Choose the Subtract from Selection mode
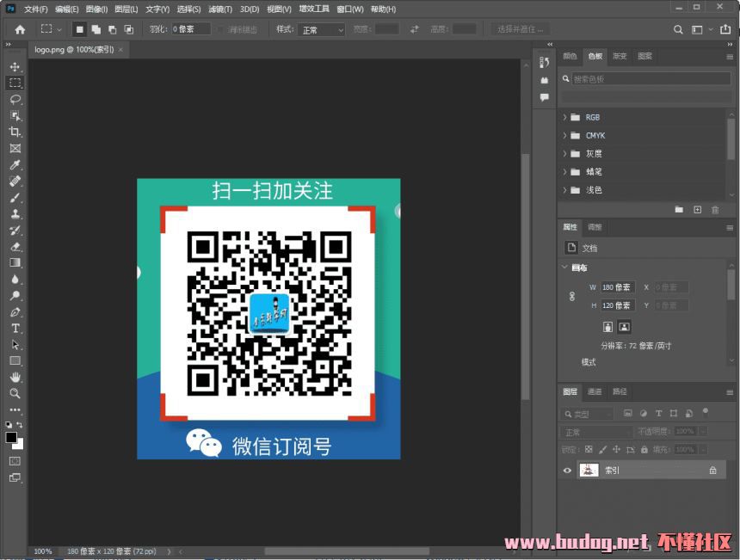This screenshot has width=740, height=560. (113, 29)
